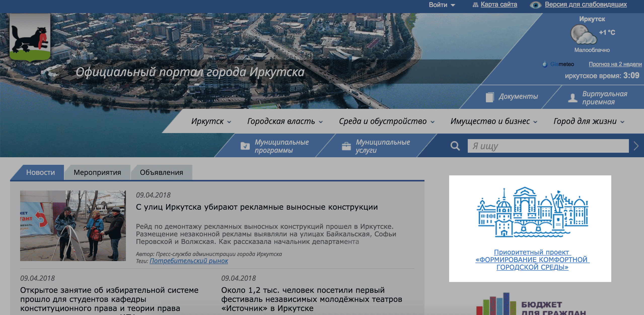Click the Я ищу search field

pos(548,146)
